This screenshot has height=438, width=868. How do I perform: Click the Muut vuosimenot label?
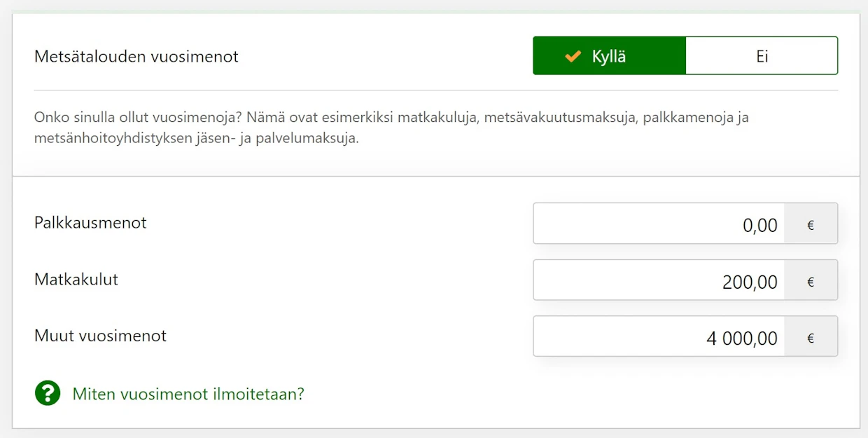point(100,336)
